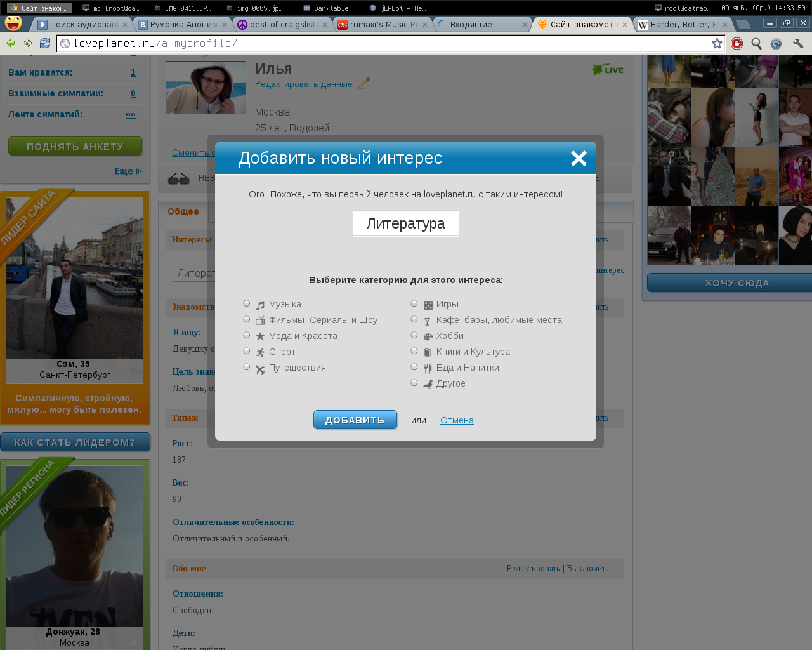The width and height of the screenshot is (812, 650).
Task: Open the best of craigslist tab
Action: click(x=283, y=24)
